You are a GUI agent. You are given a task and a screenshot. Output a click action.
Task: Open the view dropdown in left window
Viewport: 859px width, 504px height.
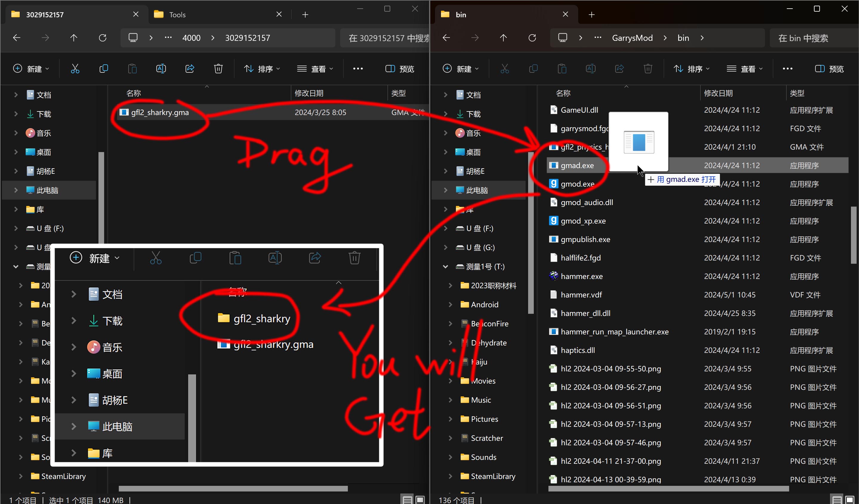(314, 69)
